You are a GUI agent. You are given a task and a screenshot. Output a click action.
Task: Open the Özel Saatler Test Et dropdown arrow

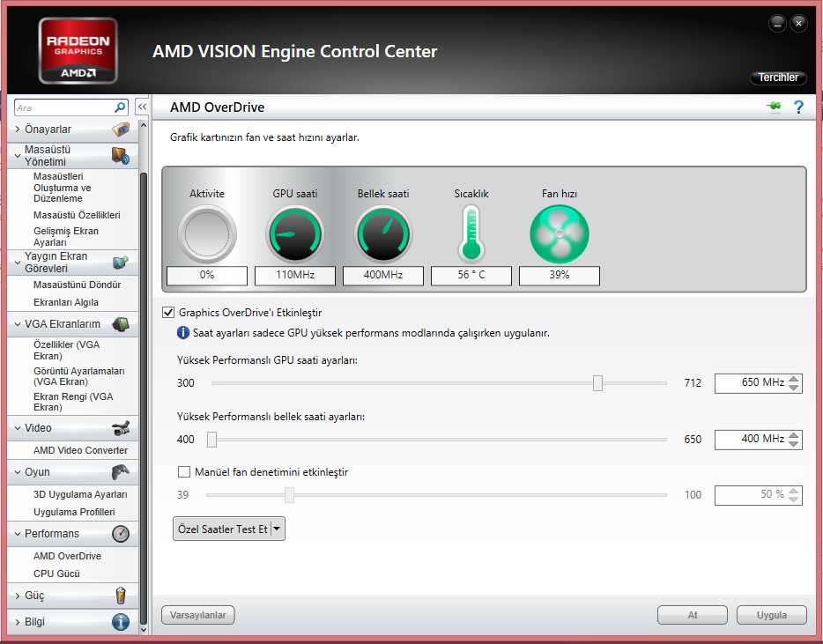(278, 529)
